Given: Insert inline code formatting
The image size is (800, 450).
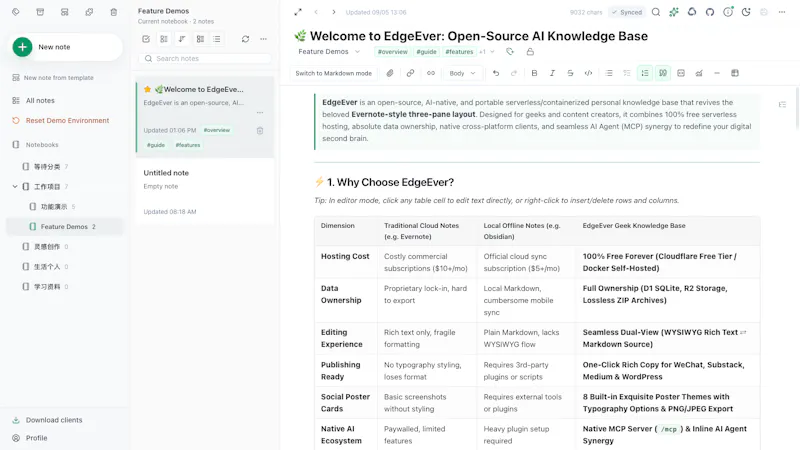Looking at the screenshot, I should [588, 73].
